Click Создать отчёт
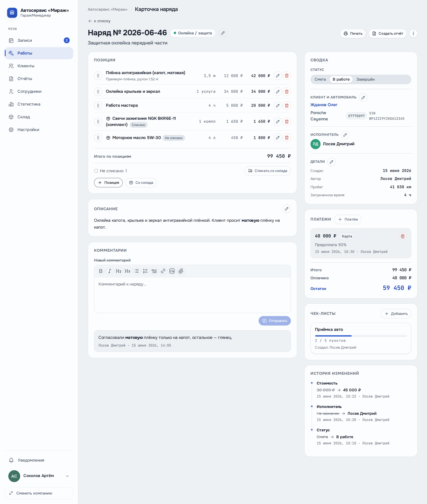This screenshot has height=504, width=427. 387,33
